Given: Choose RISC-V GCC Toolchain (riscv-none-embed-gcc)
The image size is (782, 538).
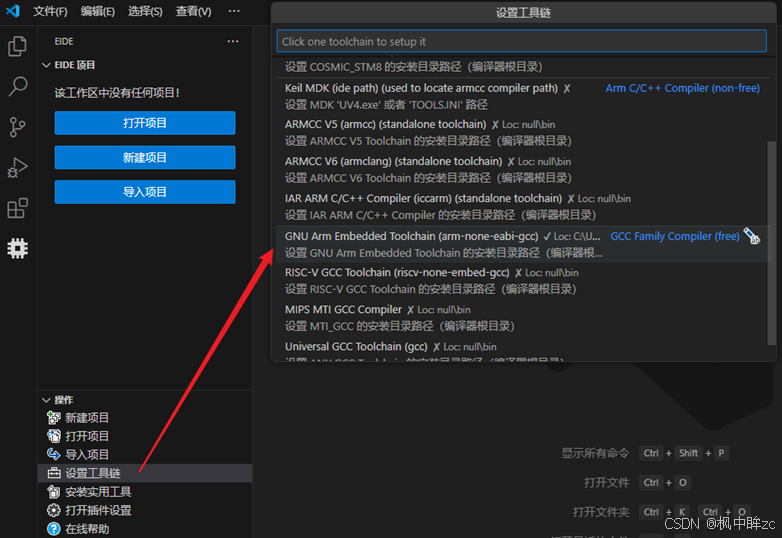Looking at the screenshot, I should click(521, 281).
